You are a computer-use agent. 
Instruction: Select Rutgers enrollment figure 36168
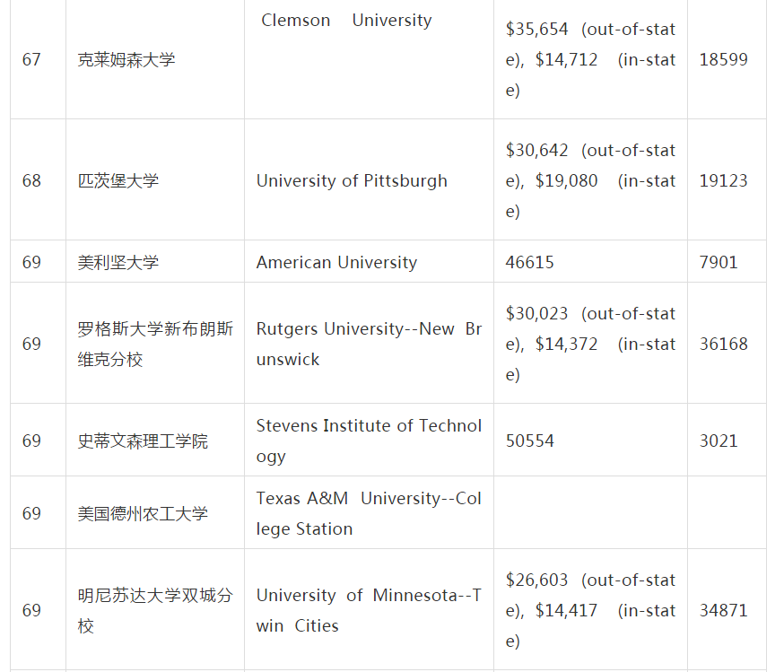723,344
